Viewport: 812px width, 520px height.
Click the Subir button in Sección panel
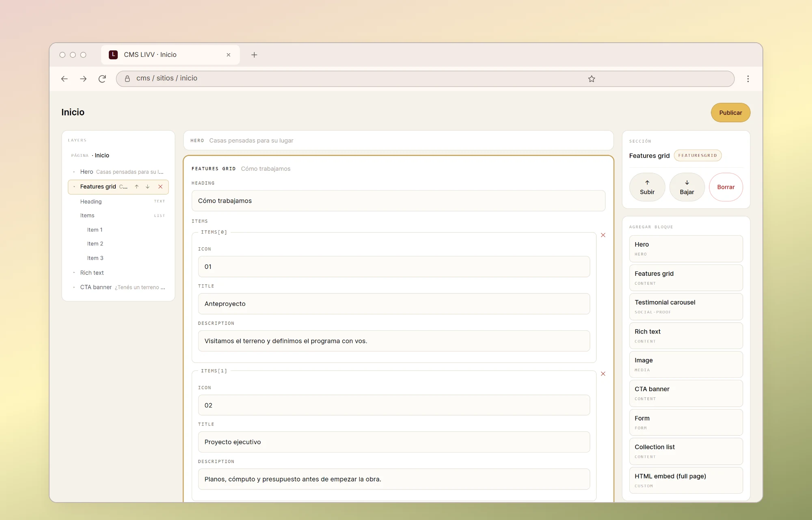647,187
